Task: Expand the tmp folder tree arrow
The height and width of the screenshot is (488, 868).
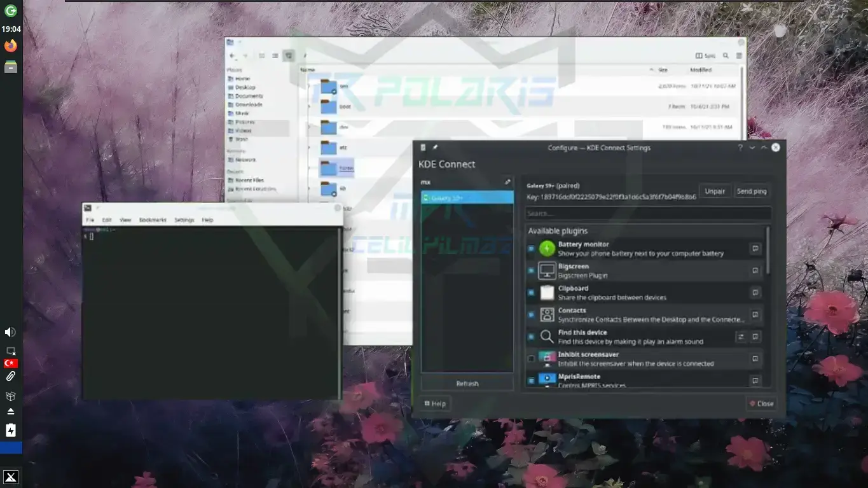Action: 310,87
